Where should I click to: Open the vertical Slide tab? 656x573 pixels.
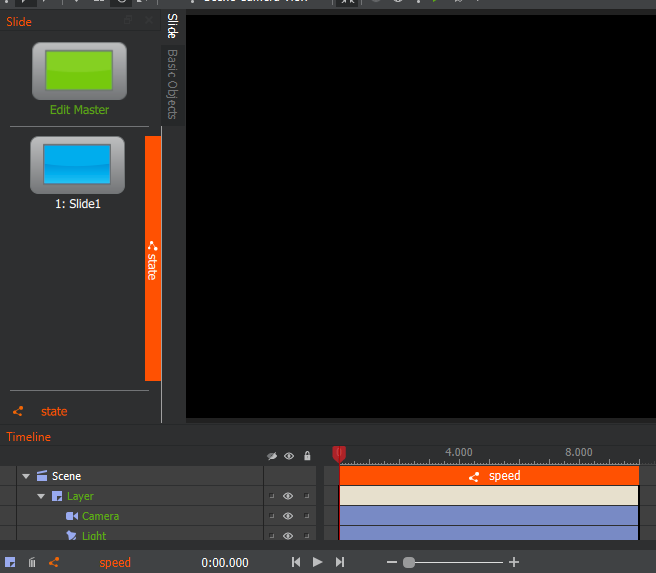172,26
